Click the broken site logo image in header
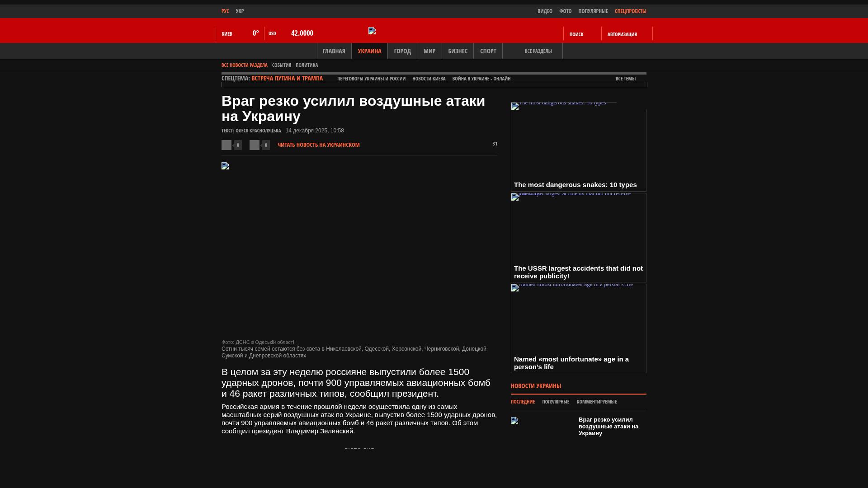The height and width of the screenshot is (488, 868). coord(372,31)
